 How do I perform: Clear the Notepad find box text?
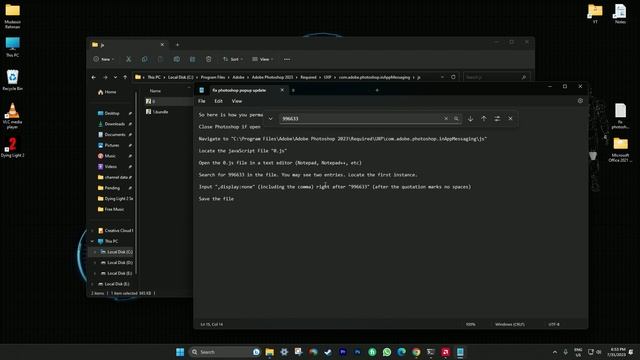pos(446,118)
